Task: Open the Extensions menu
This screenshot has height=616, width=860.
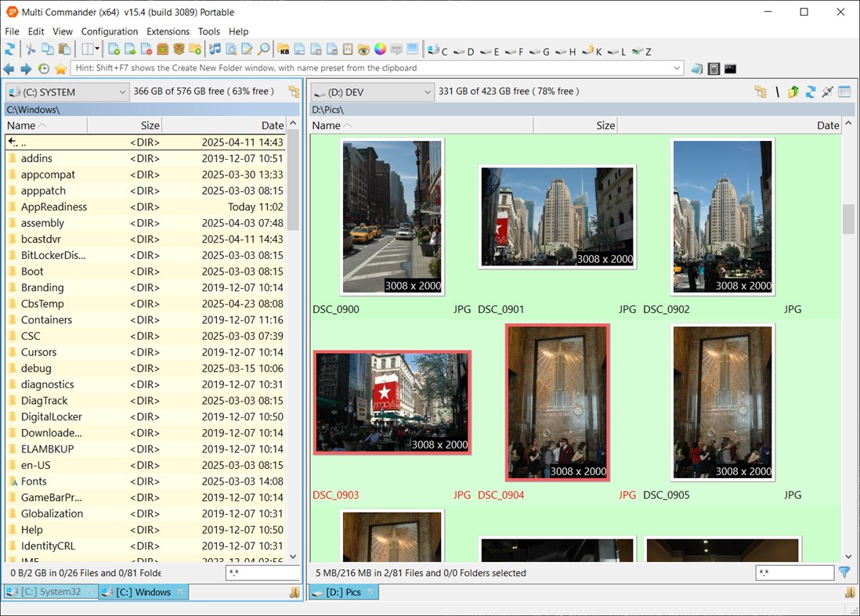Action: pyautogui.click(x=168, y=31)
